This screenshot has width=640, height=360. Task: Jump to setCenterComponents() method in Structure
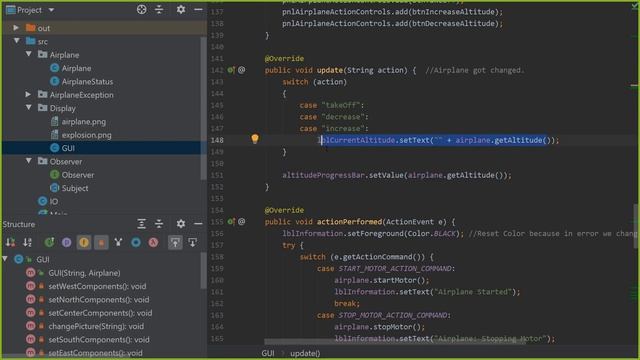pyautogui.click(x=100, y=313)
